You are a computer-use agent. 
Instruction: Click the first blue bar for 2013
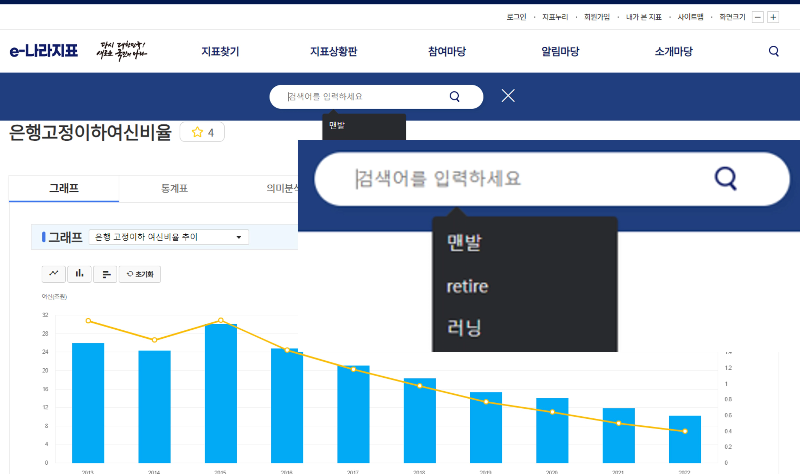tap(88, 403)
